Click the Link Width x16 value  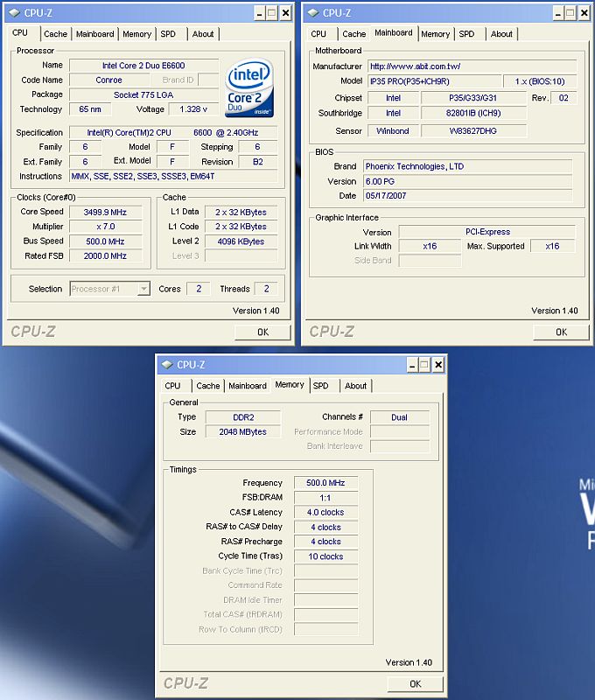click(x=430, y=246)
